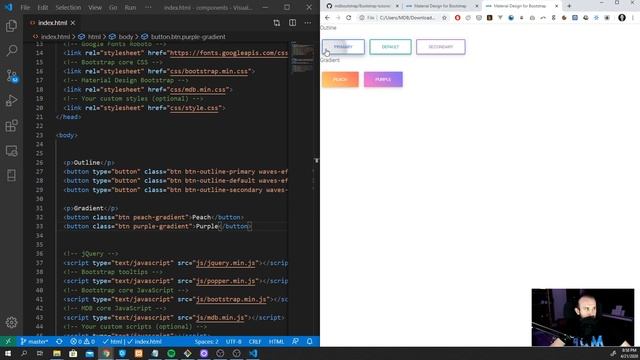The image size is (640, 360).
Task: Click the index.html breadcrumb item
Action: click(51, 37)
